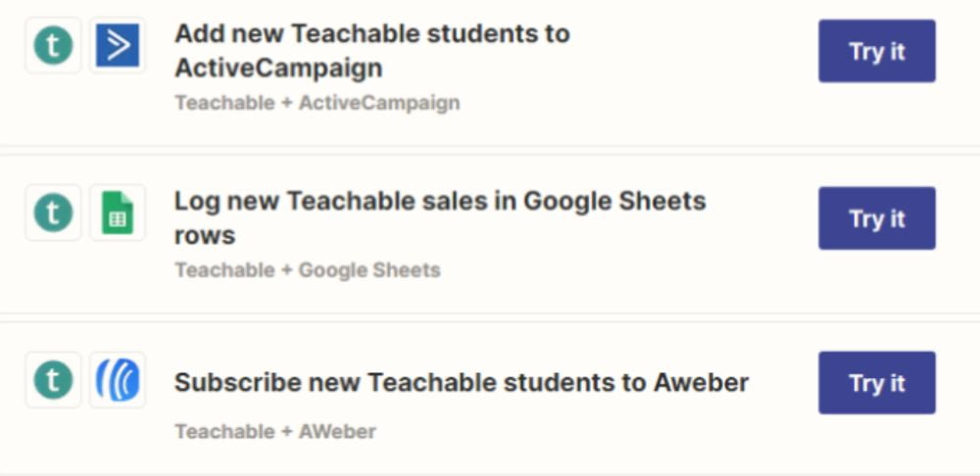Viewport: 980px width, 476px height.
Task: Click gray 'AWeber' word in third subtitle
Action: pyautogui.click(x=337, y=432)
